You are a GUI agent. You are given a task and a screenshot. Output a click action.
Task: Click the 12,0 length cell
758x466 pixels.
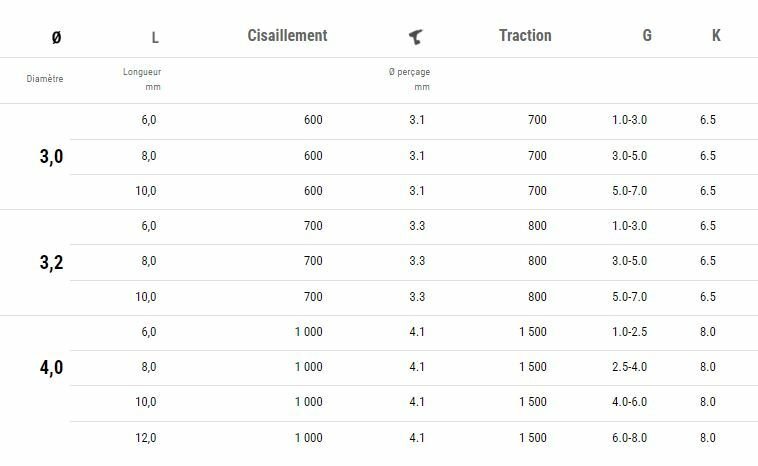(x=146, y=438)
